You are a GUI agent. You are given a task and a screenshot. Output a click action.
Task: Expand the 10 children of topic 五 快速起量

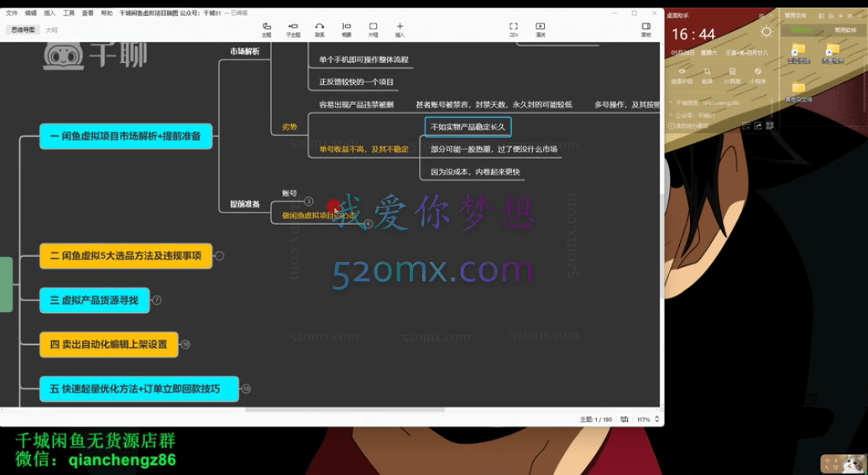click(246, 389)
